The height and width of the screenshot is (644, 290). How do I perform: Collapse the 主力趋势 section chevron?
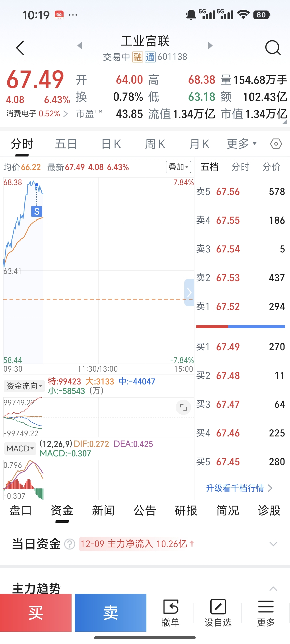pyautogui.click(x=273, y=588)
